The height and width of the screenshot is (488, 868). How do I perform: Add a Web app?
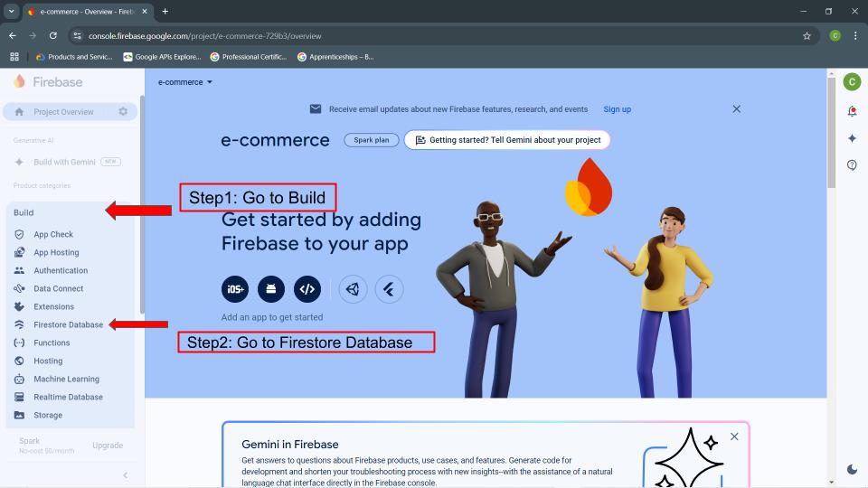click(x=307, y=289)
